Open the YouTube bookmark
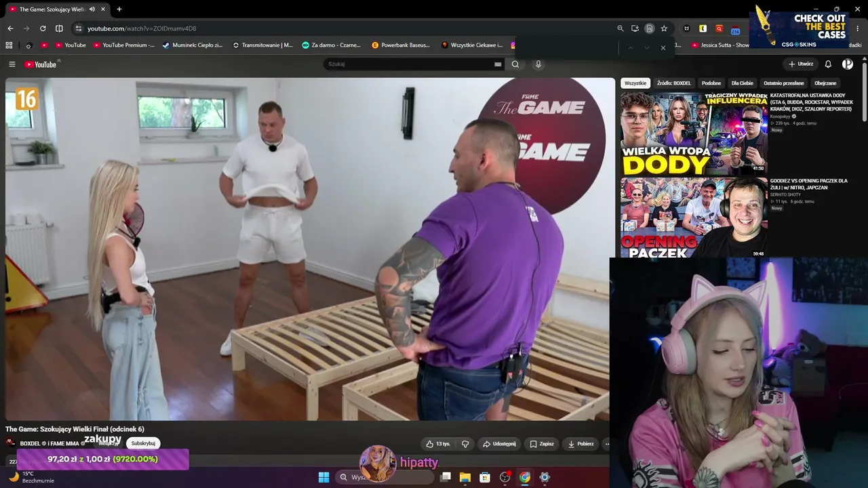Viewport: 868px width, 488px height. click(71, 45)
